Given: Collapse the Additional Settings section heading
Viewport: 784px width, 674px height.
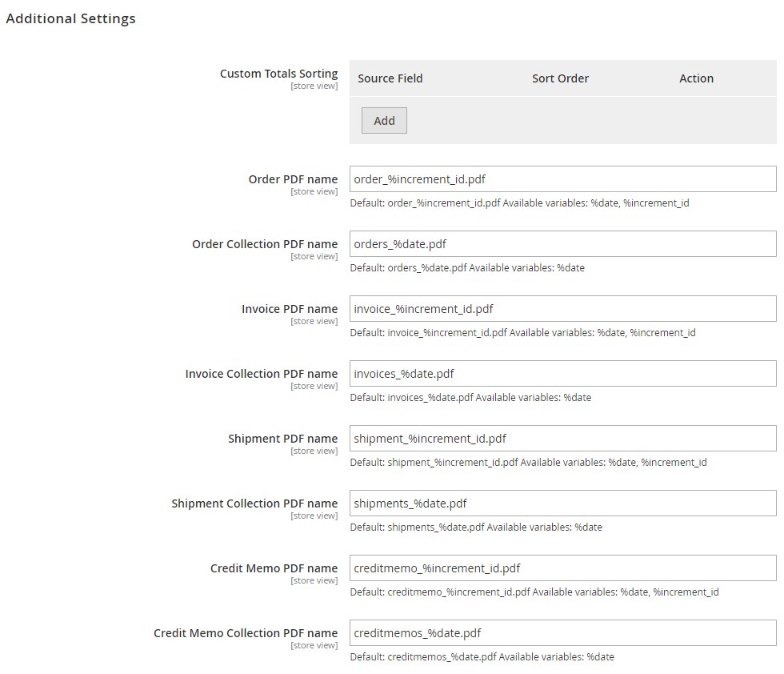Looking at the screenshot, I should click(70, 18).
